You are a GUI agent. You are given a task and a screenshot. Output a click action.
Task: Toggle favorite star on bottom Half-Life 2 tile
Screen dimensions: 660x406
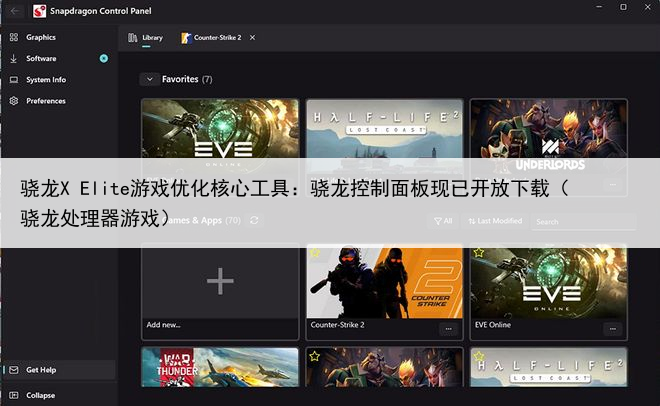(x=479, y=355)
